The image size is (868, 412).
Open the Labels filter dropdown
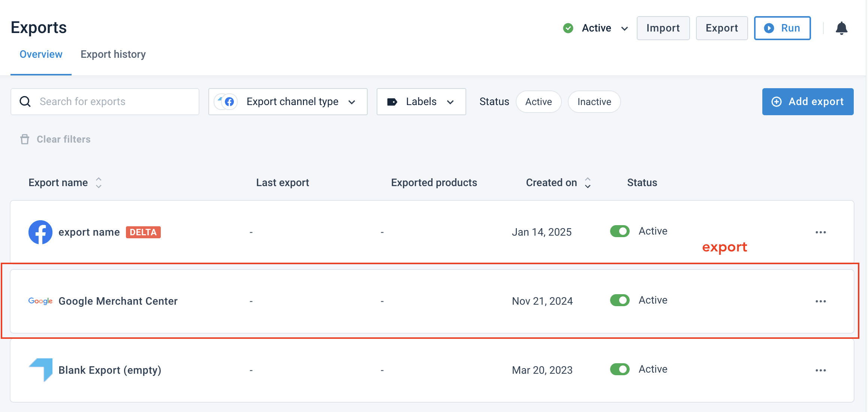[421, 102]
